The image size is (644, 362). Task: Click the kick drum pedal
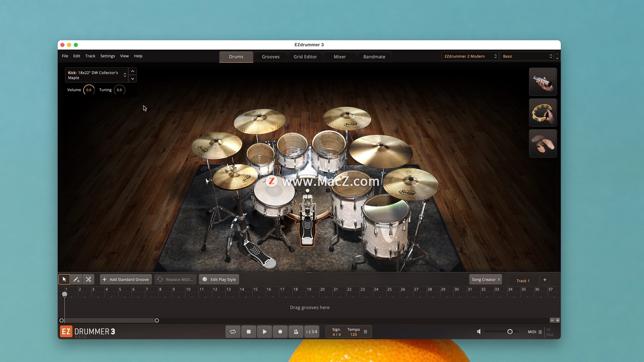[307, 231]
